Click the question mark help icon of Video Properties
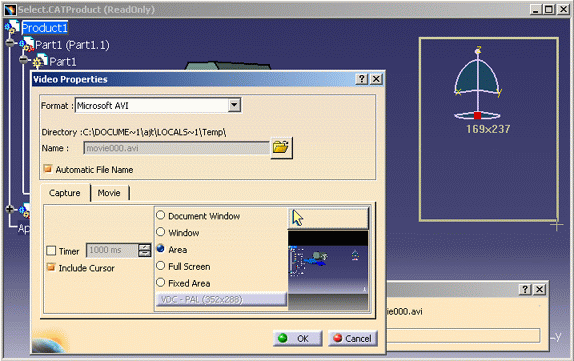This screenshot has width=574, height=361. 362,79
